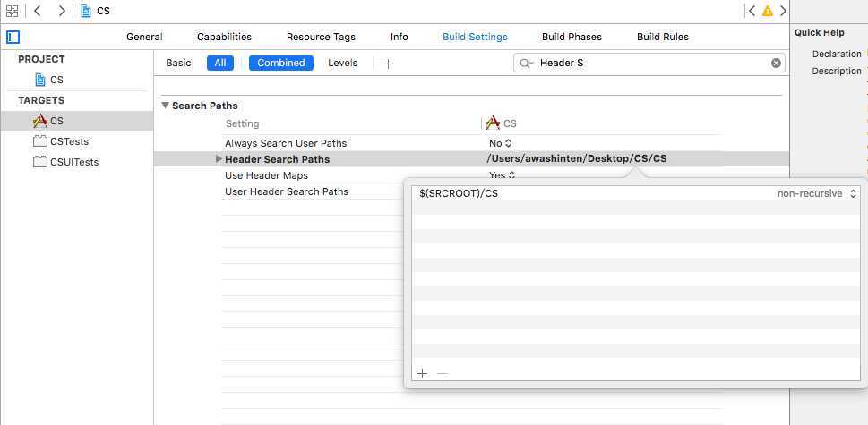Expand the Header Search Paths row

[219, 159]
